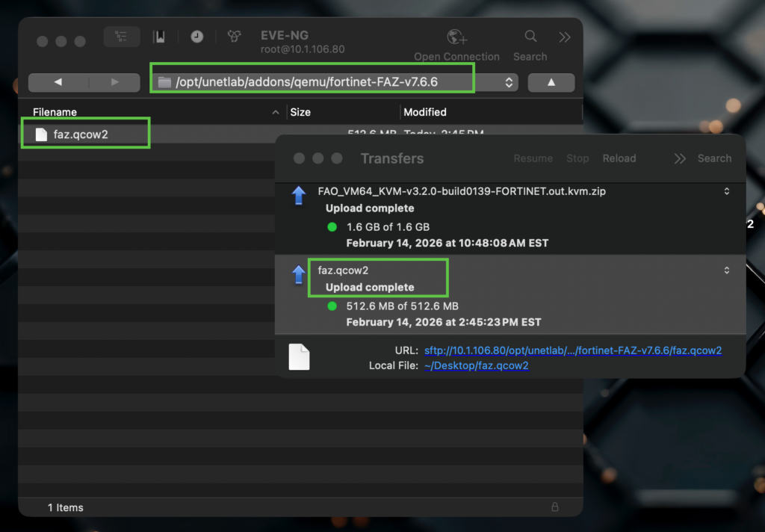Image resolution: width=765 pixels, height=532 pixels.
Task: Go to parent directory with the up-arrow button
Action: pos(551,82)
